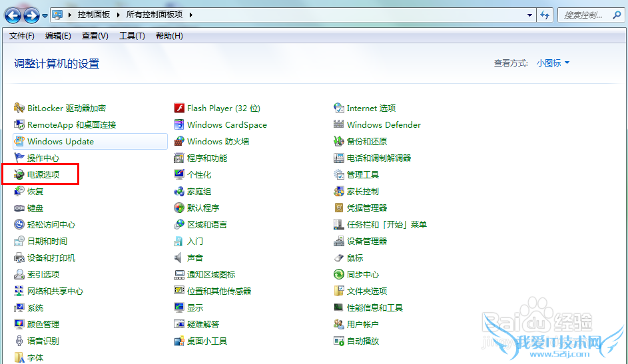Open the 电话和调制解调器 link
This screenshot has height=364, width=628.
point(379,158)
